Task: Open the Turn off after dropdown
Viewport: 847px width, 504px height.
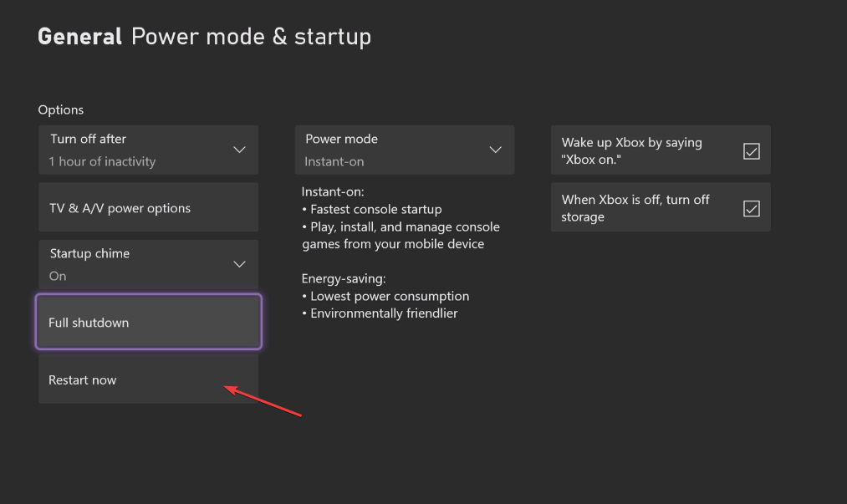Action: point(148,150)
